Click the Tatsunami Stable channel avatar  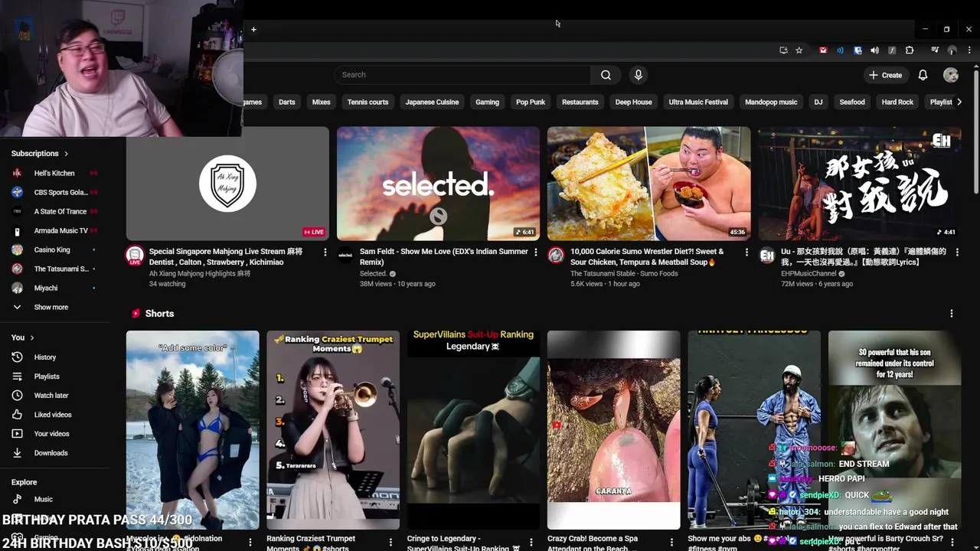[556, 255]
